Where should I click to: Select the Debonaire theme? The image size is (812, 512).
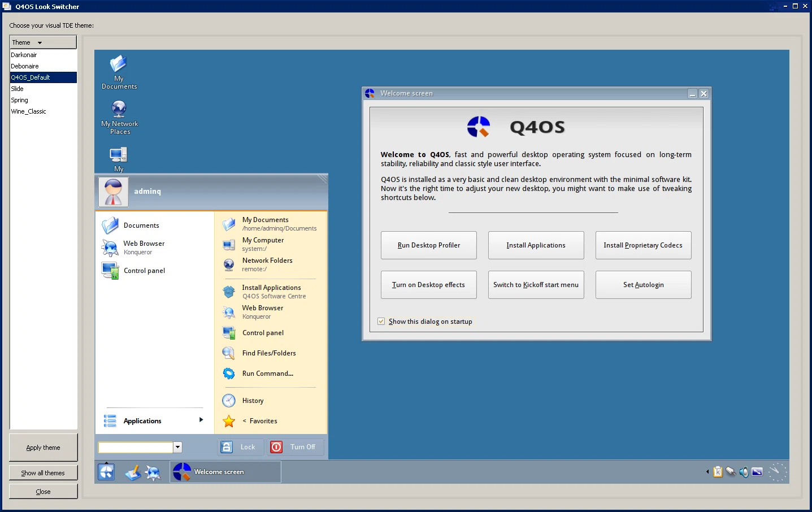(x=43, y=66)
